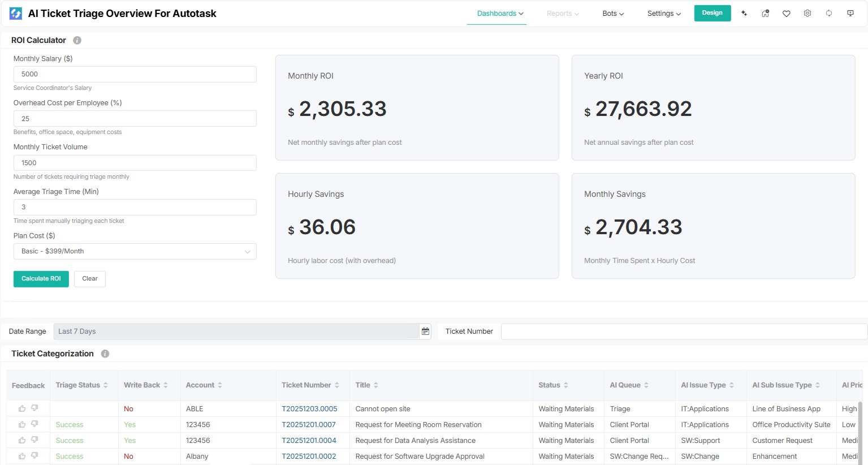Click the green Design button

[x=712, y=12]
